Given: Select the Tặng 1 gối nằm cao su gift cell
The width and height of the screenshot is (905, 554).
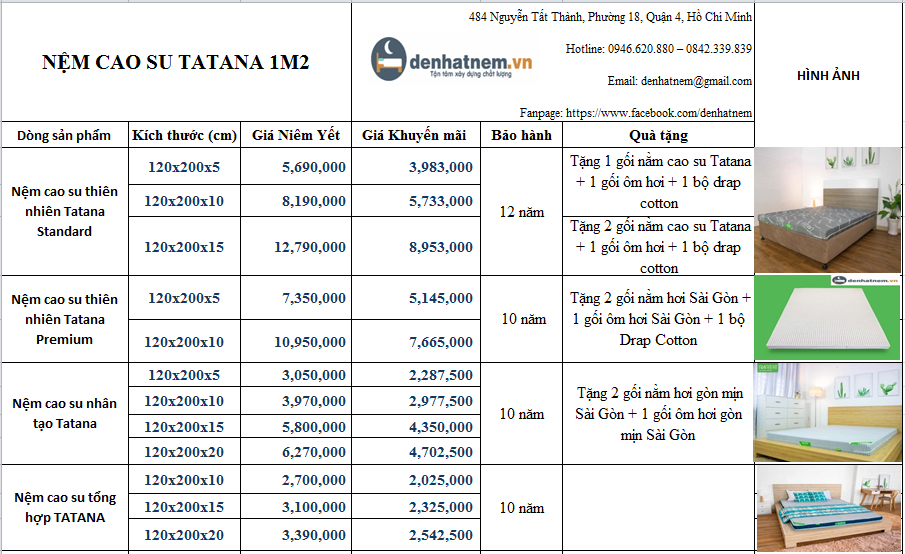Looking at the screenshot, I should click(x=659, y=182).
